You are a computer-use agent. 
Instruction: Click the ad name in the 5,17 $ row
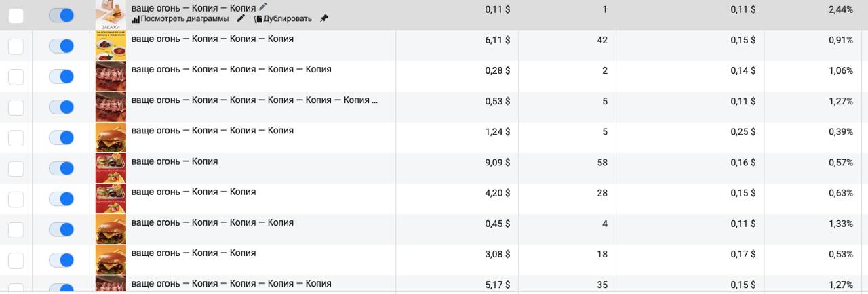pos(231,283)
